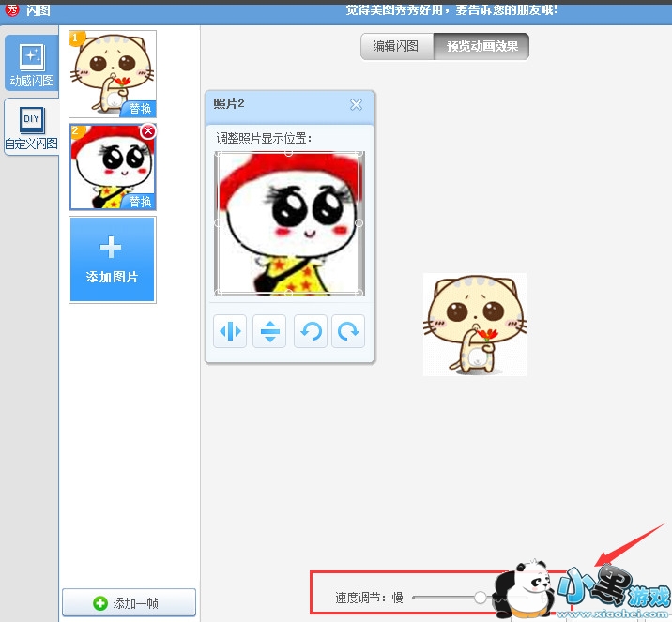This screenshot has height=622, width=672.
Task: Click the 调整照片显示位置 label
Action: point(264,138)
